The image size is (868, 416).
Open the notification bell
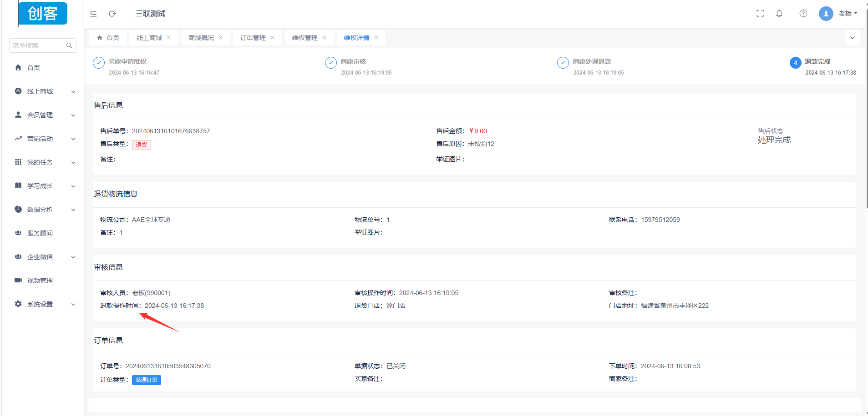(x=779, y=14)
